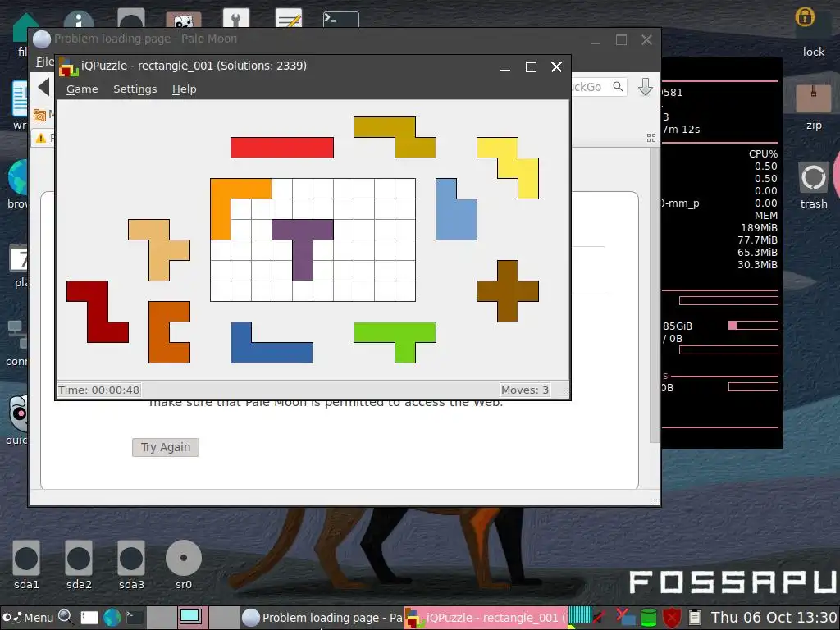The image size is (840, 630).
Task: Click the search magnifier in Pale Moon's search box
Action: point(619,87)
